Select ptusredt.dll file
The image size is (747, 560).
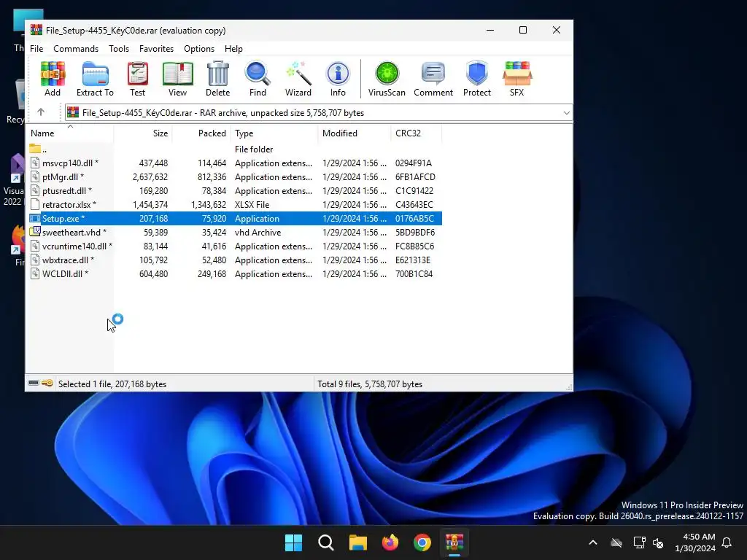click(x=66, y=190)
